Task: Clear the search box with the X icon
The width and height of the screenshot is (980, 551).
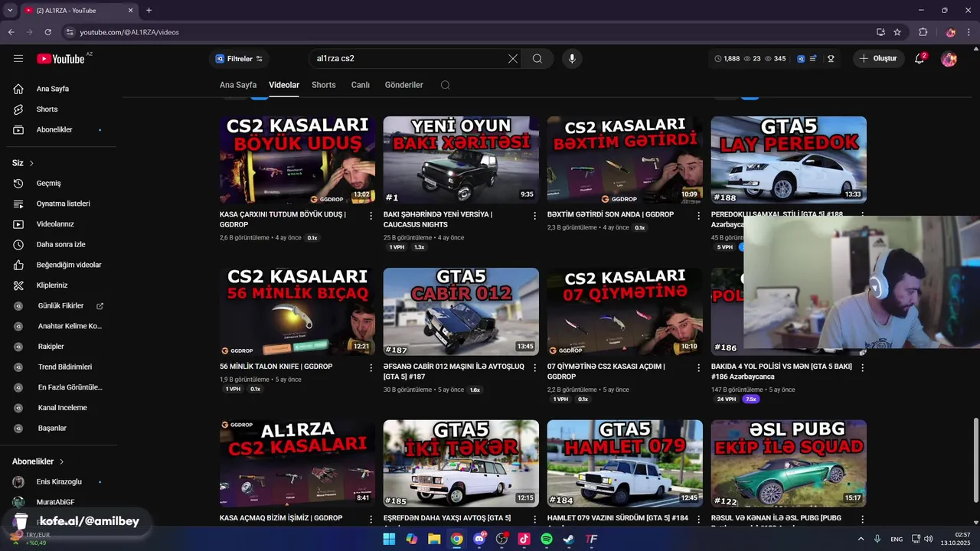Action: pyautogui.click(x=513, y=59)
